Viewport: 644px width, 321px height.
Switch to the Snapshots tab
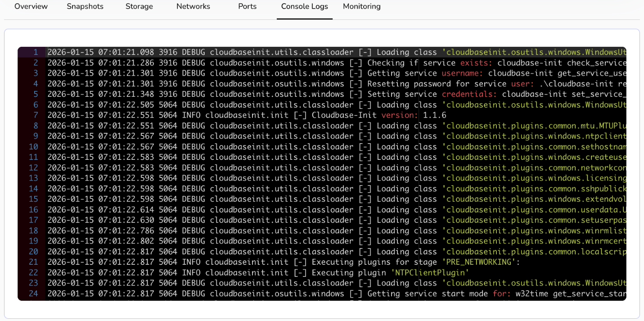pos(85,7)
